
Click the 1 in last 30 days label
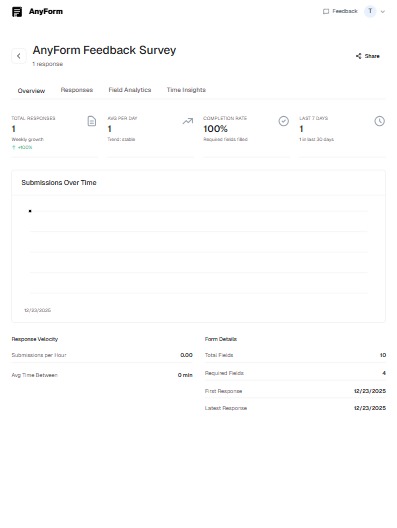pos(317,139)
